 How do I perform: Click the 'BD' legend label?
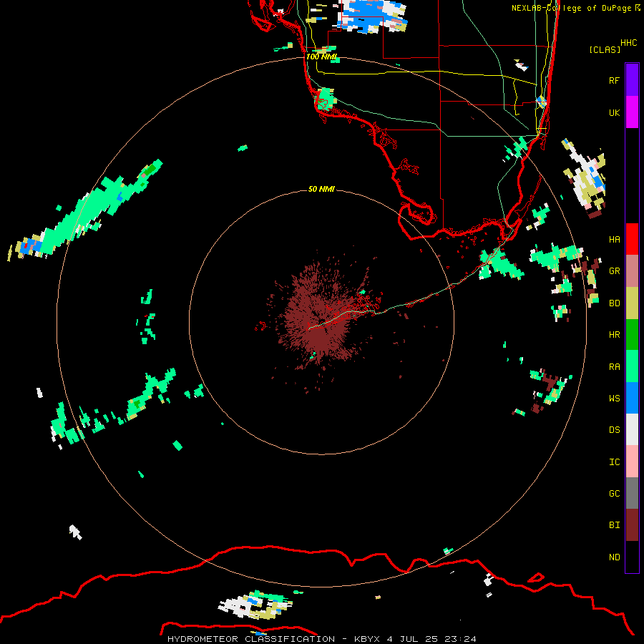point(614,303)
